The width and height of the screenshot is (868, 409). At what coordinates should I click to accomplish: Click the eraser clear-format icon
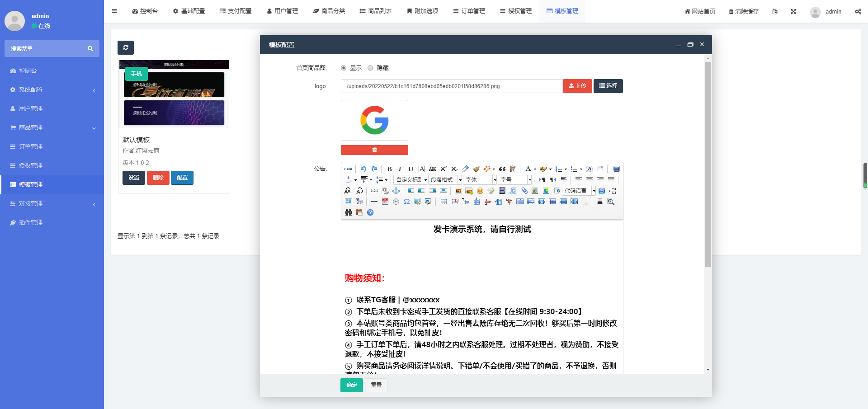point(465,169)
